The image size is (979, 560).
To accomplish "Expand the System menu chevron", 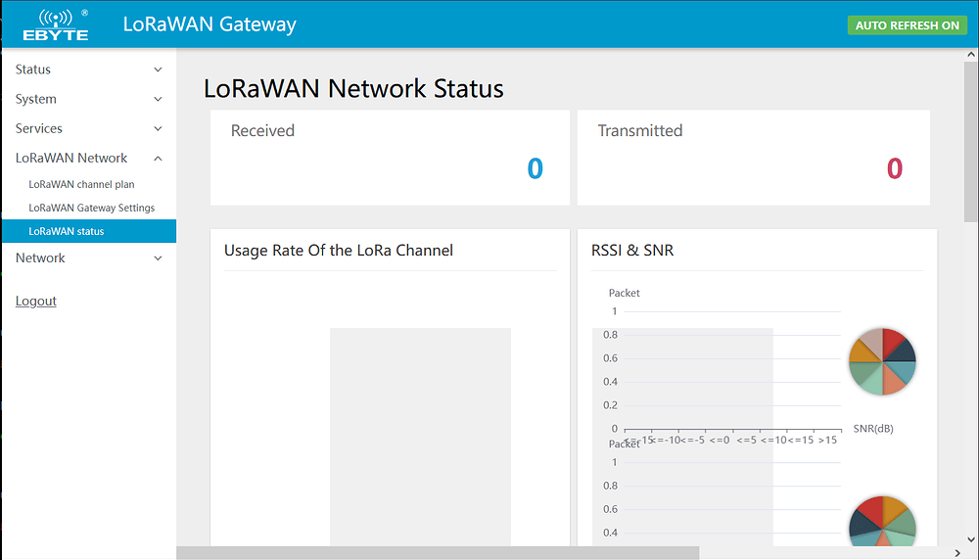I will (x=159, y=100).
